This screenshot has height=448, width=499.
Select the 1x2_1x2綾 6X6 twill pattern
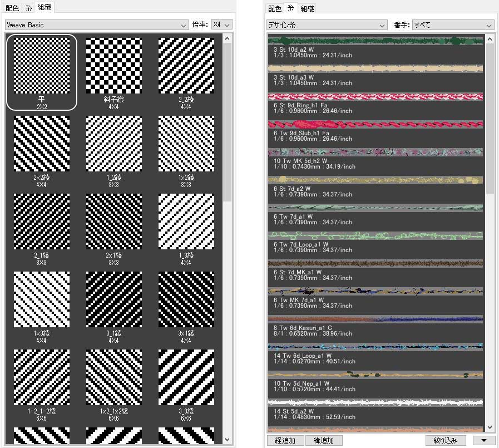114,385
